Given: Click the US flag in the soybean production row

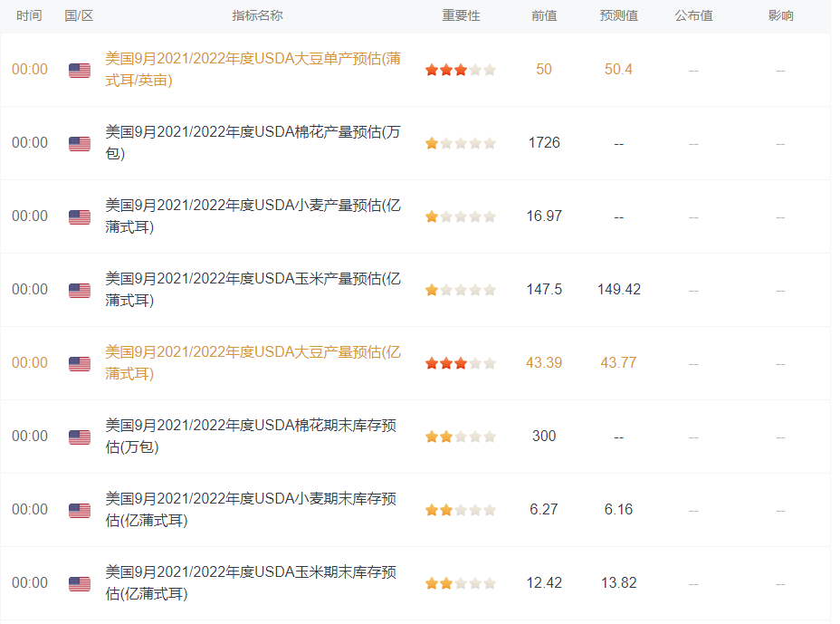Looking at the screenshot, I should pyautogui.click(x=80, y=364).
